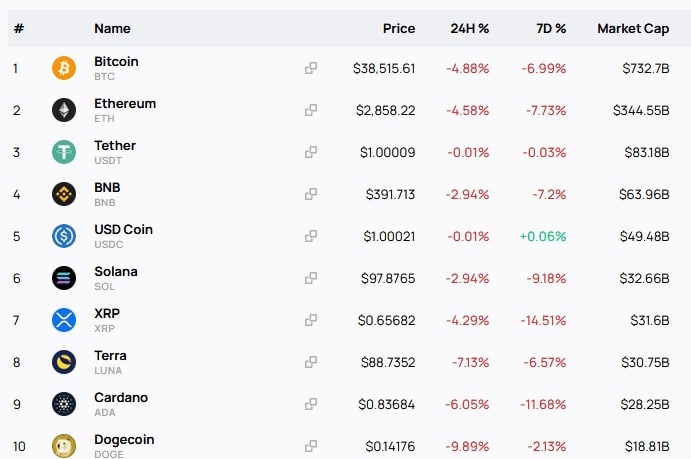The image size is (691, 459).
Task: Click the Tether logo icon
Action: pos(64,152)
